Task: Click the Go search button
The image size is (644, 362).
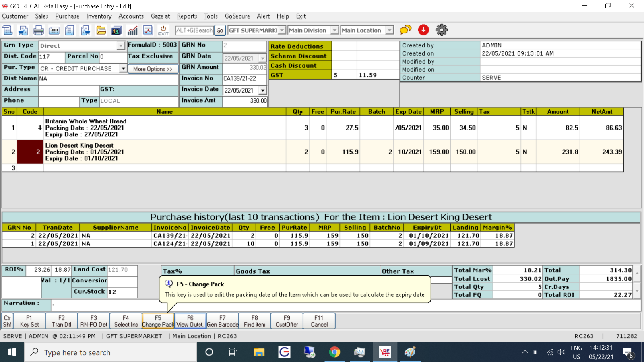Action: (x=220, y=30)
